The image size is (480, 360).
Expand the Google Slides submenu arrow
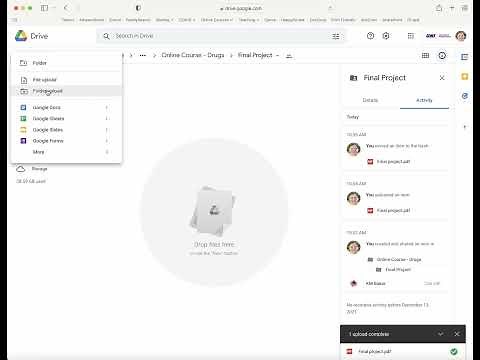point(107,130)
